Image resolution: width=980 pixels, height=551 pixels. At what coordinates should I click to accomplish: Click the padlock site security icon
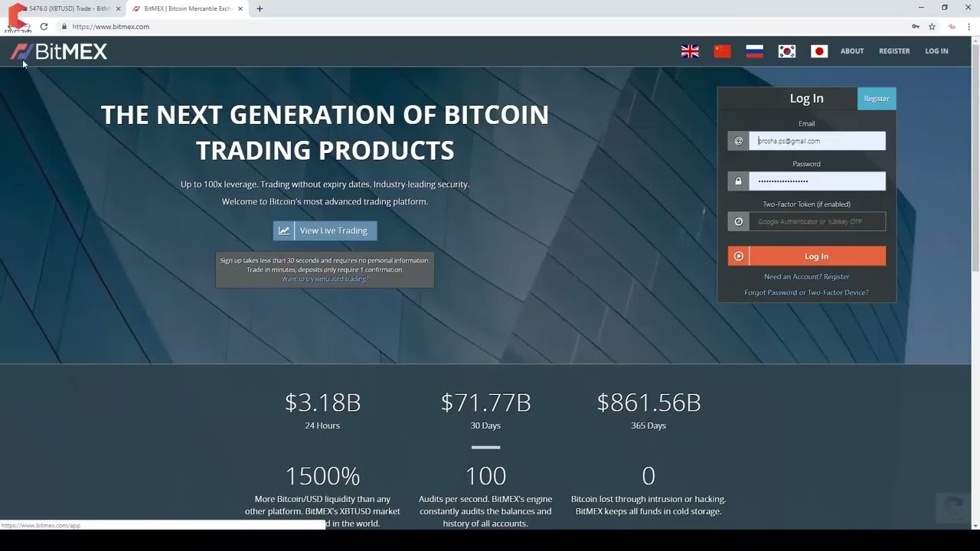point(64,26)
